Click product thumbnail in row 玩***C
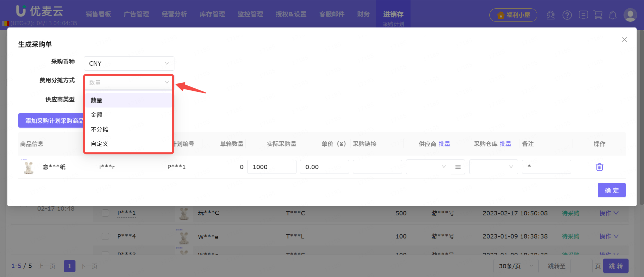Viewport: 644px width, 277px height. 184,213
